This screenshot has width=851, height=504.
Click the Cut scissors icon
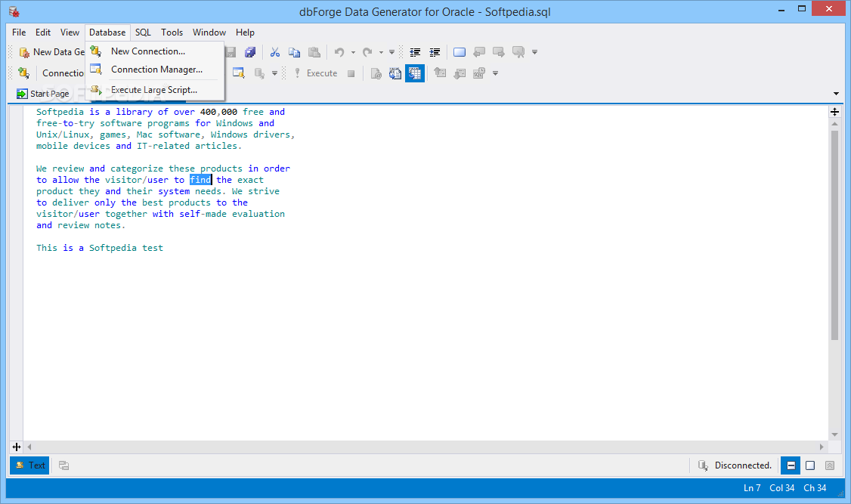(275, 52)
